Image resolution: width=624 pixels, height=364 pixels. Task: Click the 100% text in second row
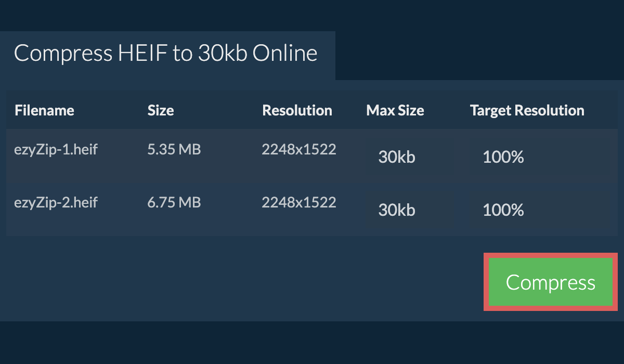point(503,210)
